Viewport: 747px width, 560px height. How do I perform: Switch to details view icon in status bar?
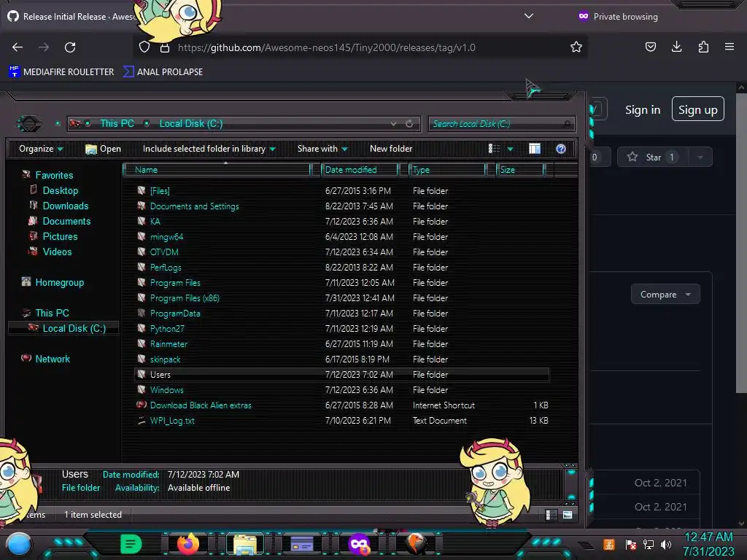(x=551, y=515)
